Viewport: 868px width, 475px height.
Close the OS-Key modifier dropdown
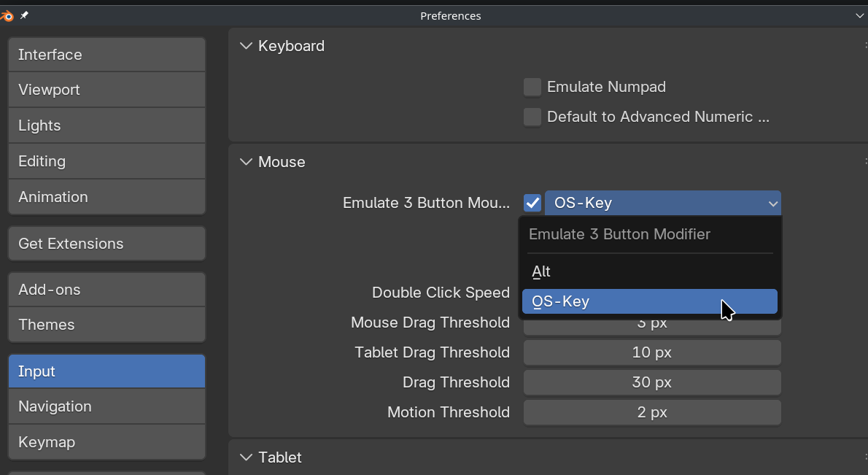(662, 203)
